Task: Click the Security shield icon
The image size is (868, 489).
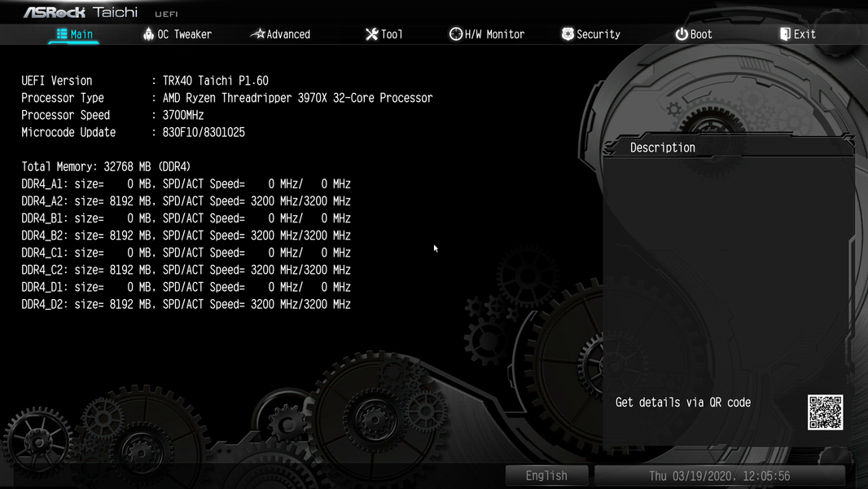Action: (568, 34)
